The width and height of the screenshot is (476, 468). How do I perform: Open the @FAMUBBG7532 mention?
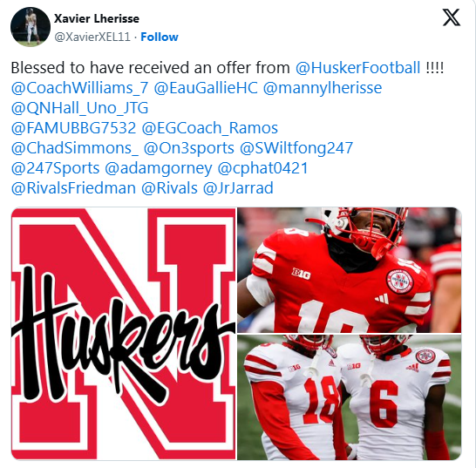[73, 128]
